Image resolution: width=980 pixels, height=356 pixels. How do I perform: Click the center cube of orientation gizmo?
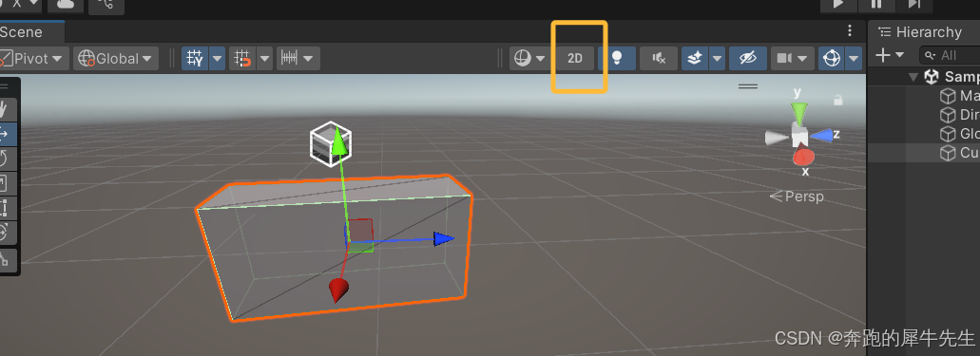800,136
